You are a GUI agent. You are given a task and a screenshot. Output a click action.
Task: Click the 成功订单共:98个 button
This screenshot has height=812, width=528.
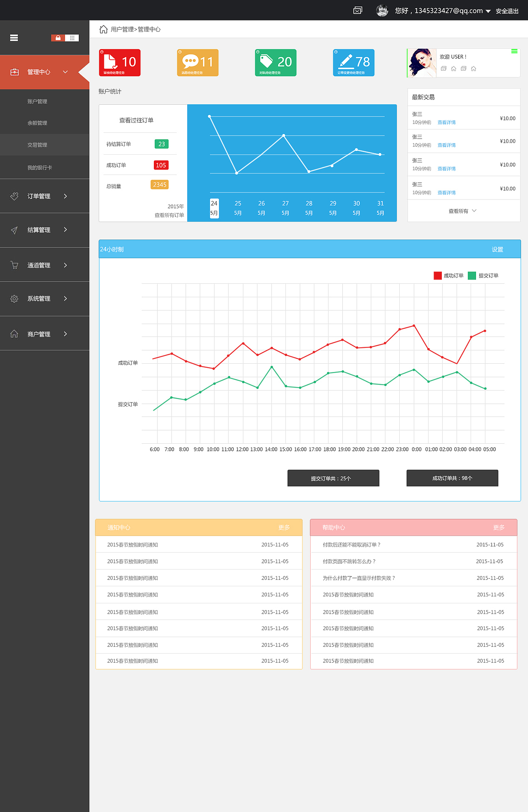(452, 478)
